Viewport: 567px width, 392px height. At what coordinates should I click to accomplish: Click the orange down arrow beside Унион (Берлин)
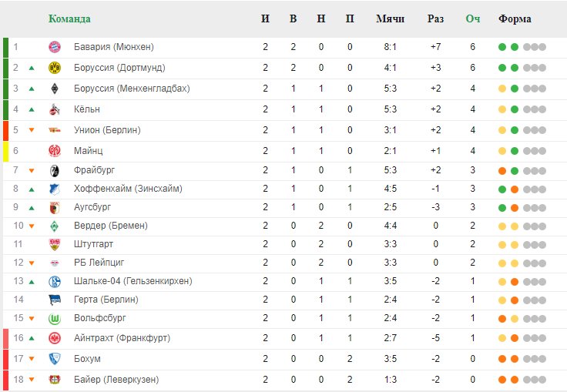pyautogui.click(x=32, y=130)
